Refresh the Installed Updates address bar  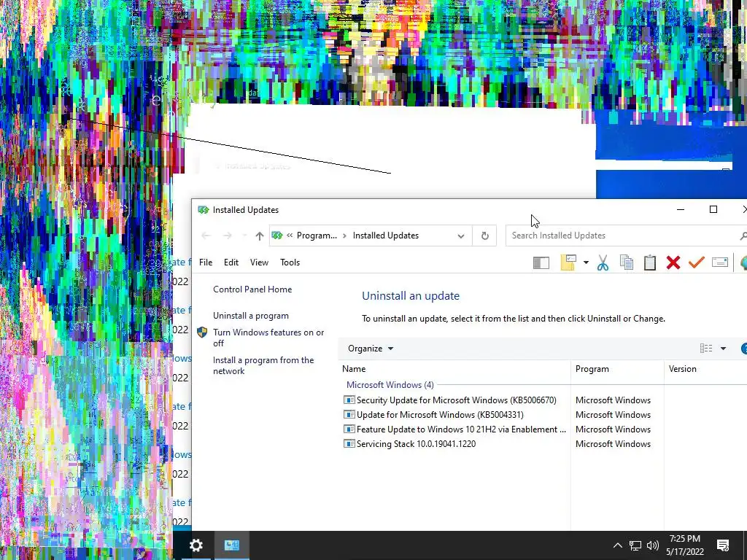click(484, 236)
